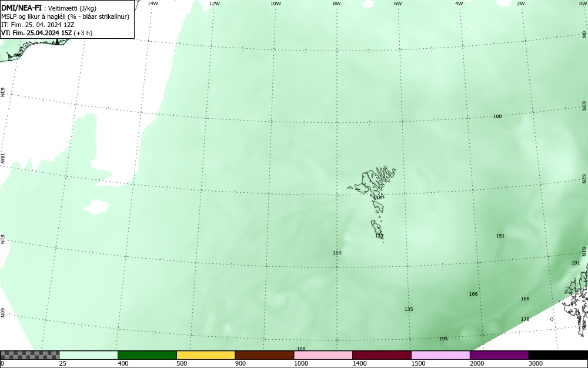Click the checkered 0–25 legend swatch
The image size is (588, 368).
pyautogui.click(x=29, y=355)
